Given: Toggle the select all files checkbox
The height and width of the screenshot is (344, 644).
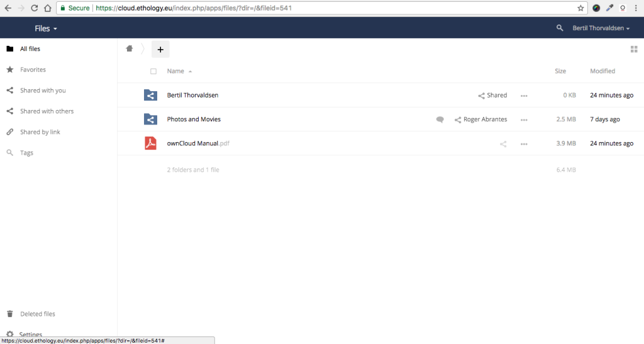Looking at the screenshot, I should click(153, 72).
